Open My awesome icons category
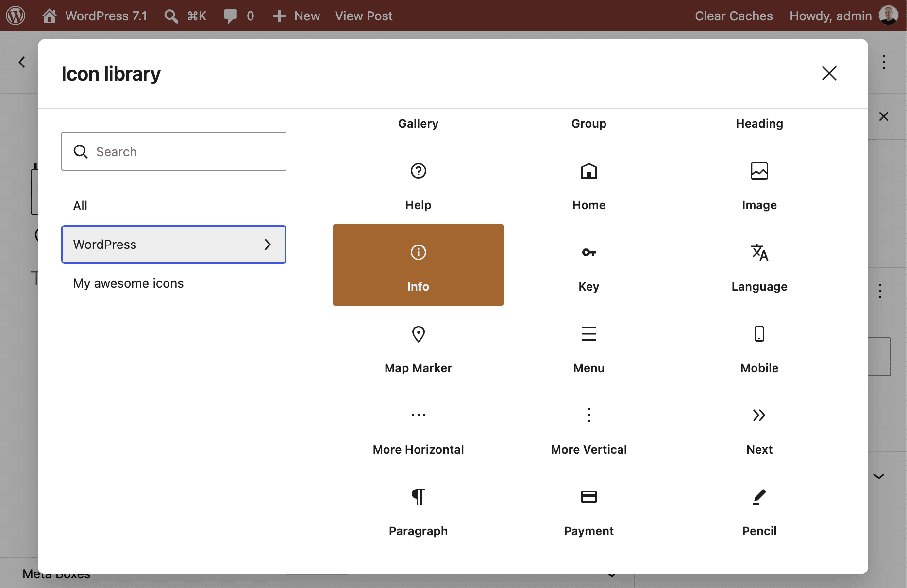907x588 pixels. click(x=174, y=283)
